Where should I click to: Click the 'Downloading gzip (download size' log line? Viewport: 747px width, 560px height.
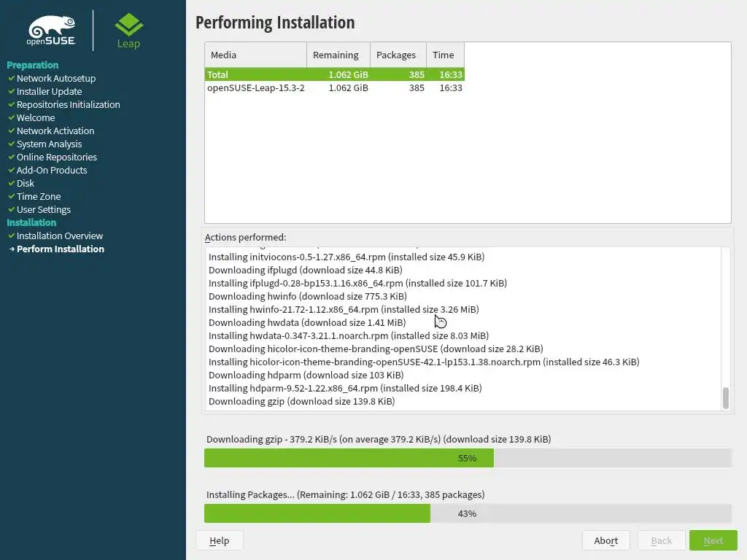click(301, 401)
